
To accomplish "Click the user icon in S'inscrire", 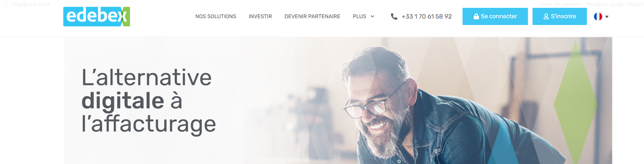I will pyautogui.click(x=546, y=16).
